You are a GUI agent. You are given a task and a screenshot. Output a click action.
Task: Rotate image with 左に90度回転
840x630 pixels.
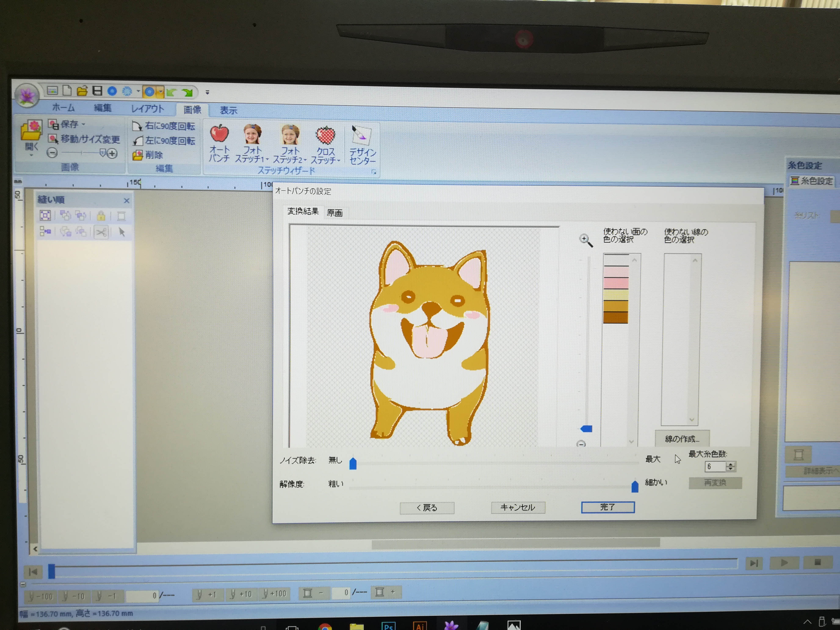164,141
